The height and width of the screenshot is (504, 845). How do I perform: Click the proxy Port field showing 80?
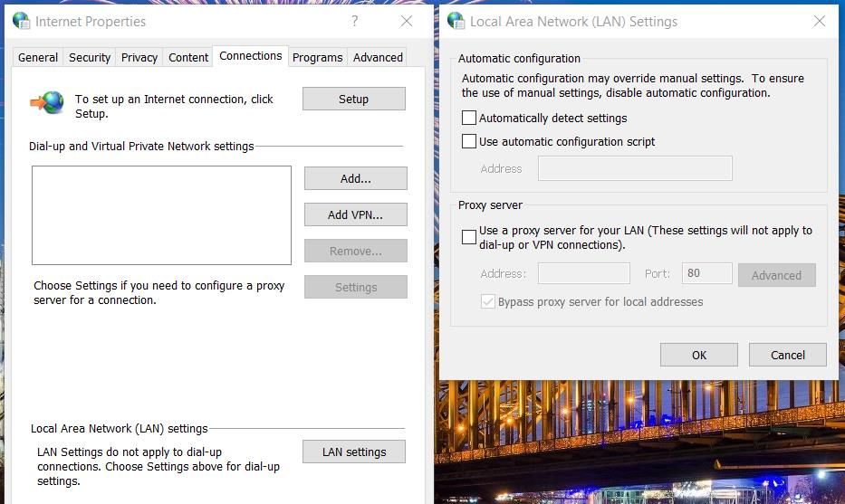[706, 273]
